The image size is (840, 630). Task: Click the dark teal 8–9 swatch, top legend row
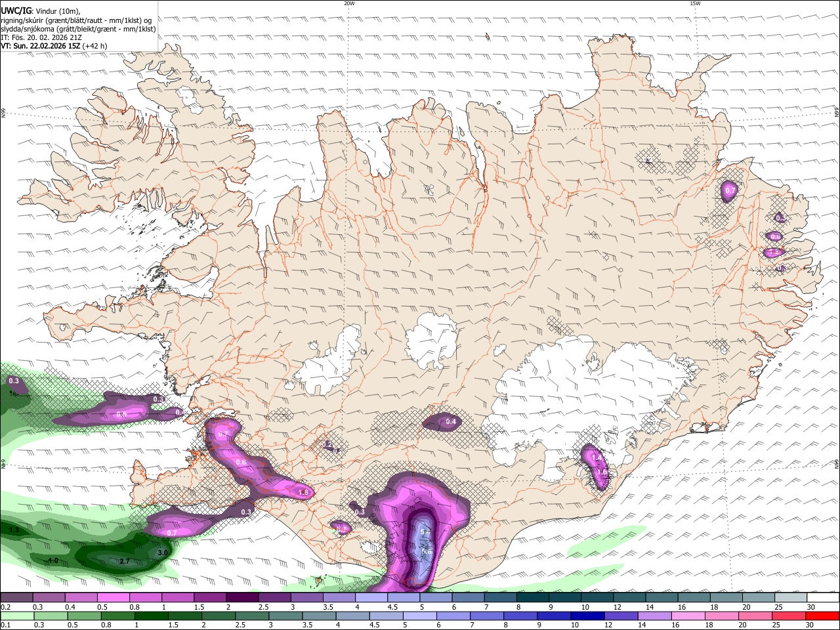click(x=532, y=598)
